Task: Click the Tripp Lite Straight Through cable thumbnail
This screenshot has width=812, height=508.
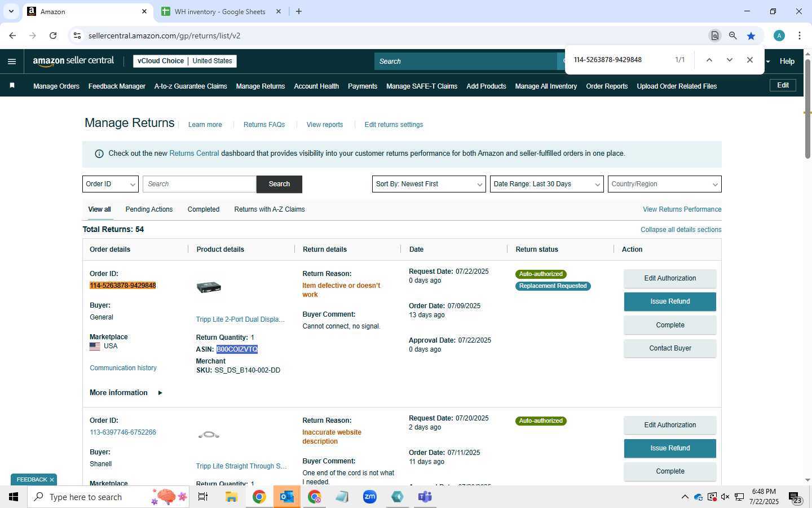Action: pyautogui.click(x=209, y=435)
